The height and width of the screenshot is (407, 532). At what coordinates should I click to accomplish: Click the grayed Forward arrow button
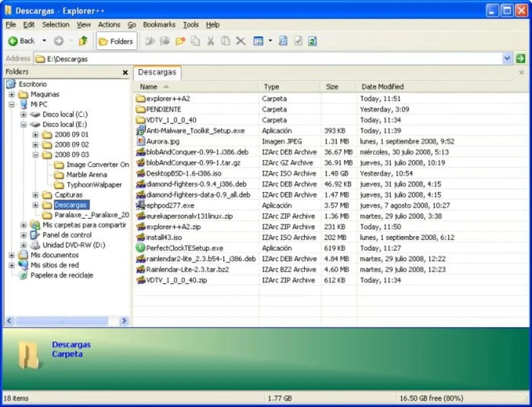click(59, 41)
